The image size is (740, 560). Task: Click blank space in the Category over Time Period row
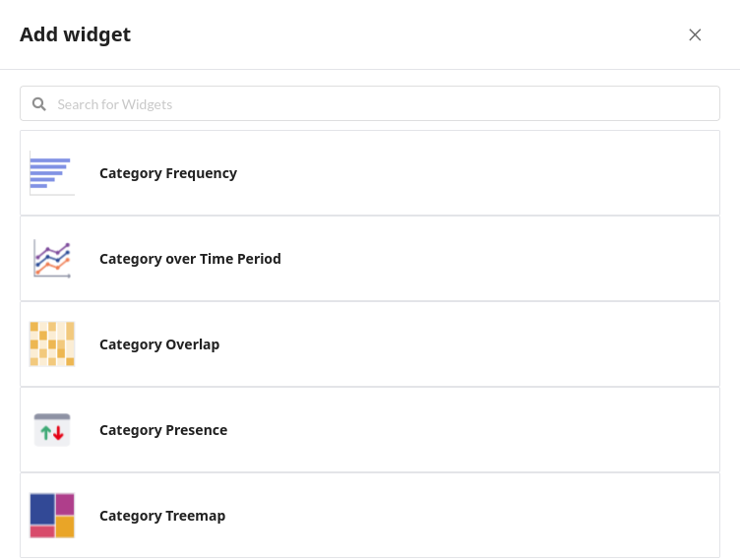(x=492, y=259)
